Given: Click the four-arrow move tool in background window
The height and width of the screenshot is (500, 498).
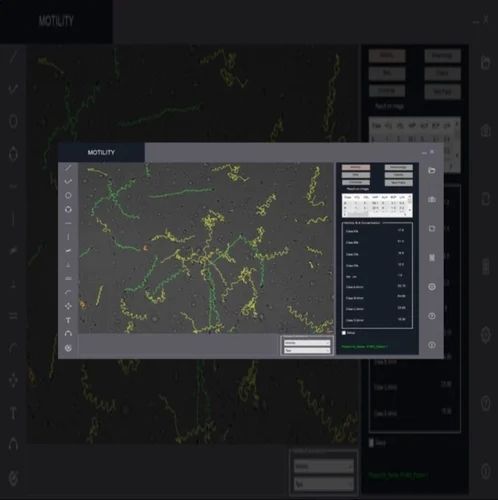Looking at the screenshot, I should pyautogui.click(x=13, y=380).
